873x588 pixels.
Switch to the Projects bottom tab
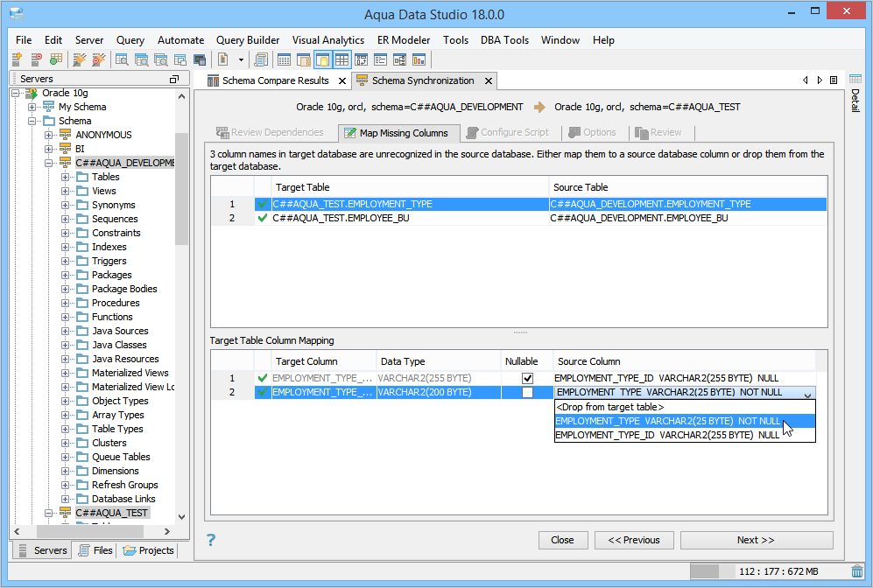(x=149, y=550)
